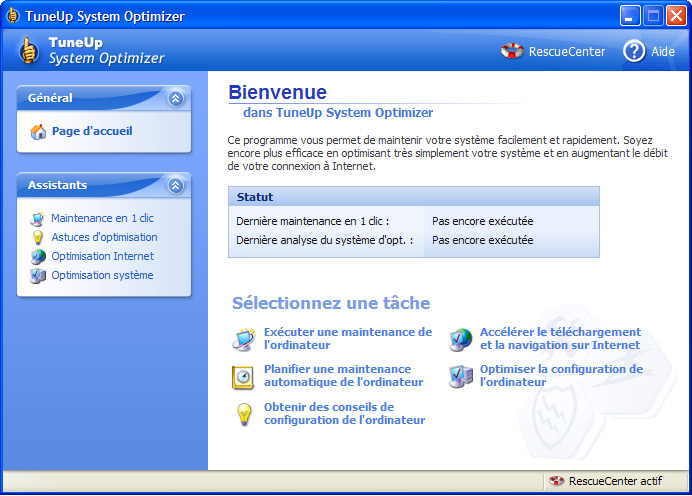The height and width of the screenshot is (496, 692).
Task: Click the clock icon for Planifier une maintenance
Action: point(243,378)
